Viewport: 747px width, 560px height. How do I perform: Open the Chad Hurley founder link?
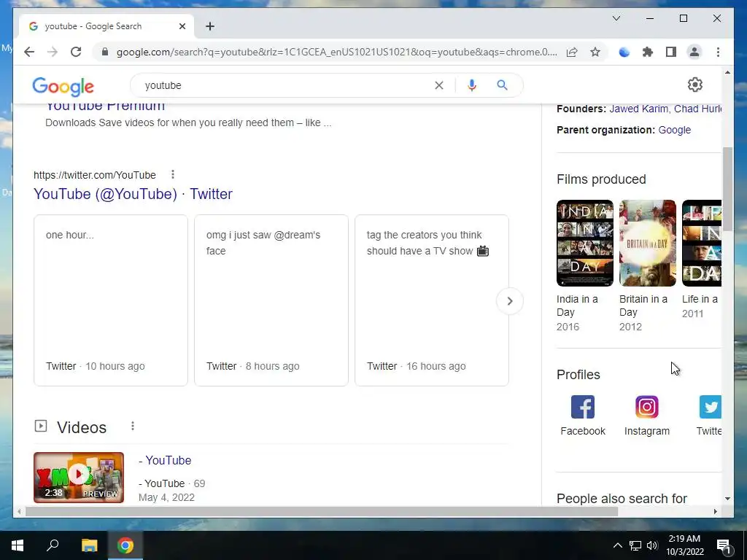(x=697, y=109)
